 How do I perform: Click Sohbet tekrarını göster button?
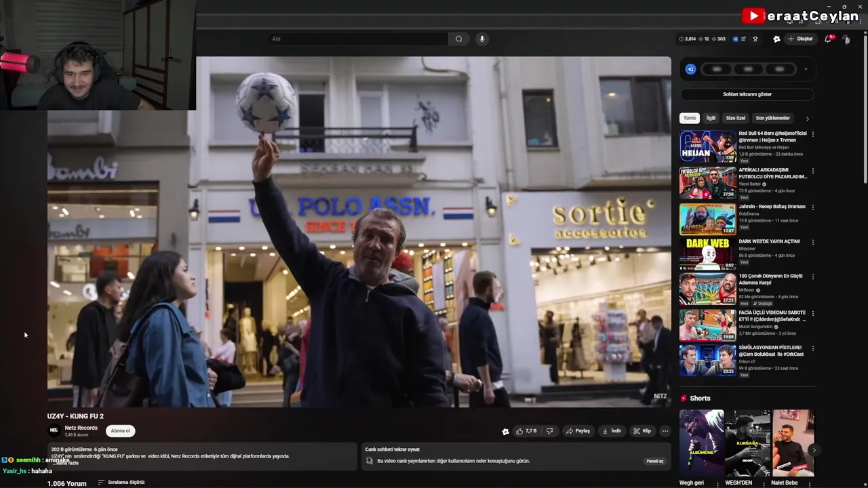[747, 94]
